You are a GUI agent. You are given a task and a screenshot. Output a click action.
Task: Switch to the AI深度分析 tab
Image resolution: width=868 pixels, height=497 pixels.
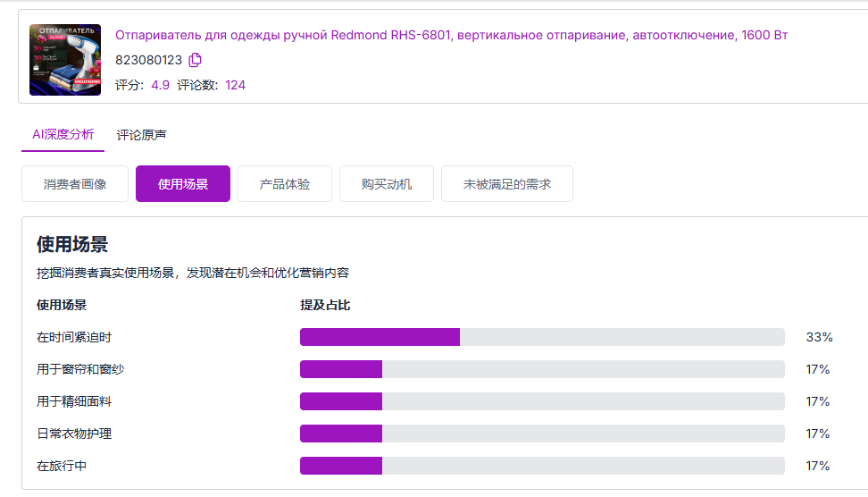click(63, 135)
